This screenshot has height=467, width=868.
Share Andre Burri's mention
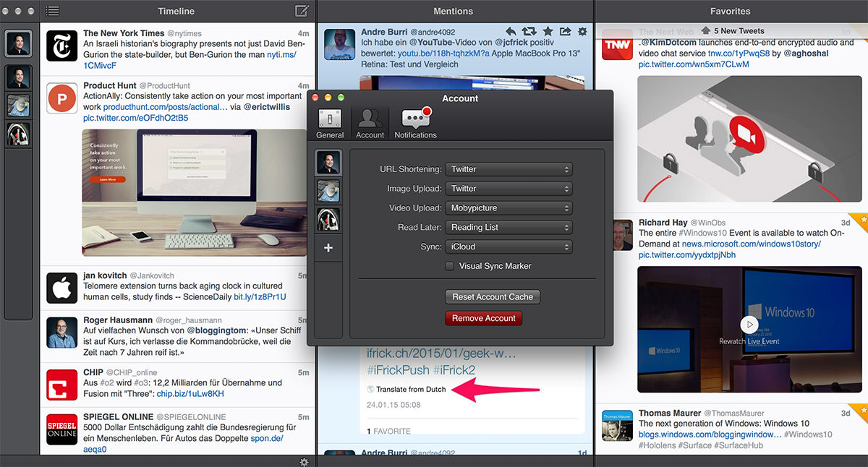pyautogui.click(x=566, y=32)
